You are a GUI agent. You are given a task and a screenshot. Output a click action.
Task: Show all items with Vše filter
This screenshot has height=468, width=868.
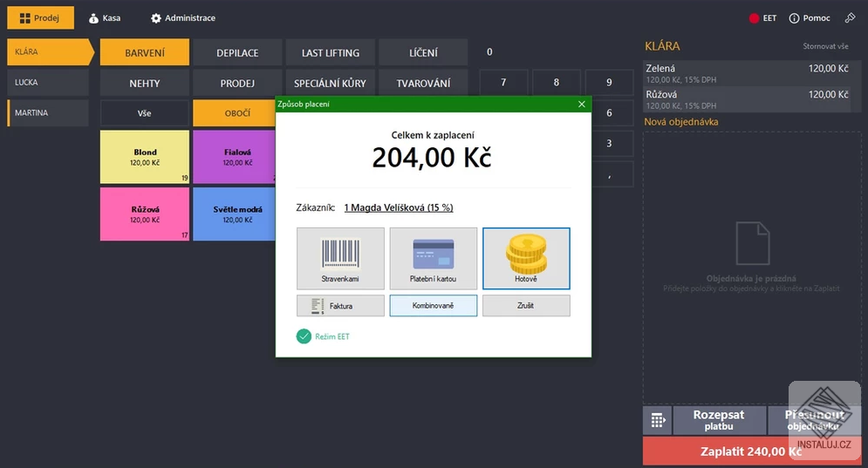[145, 113]
